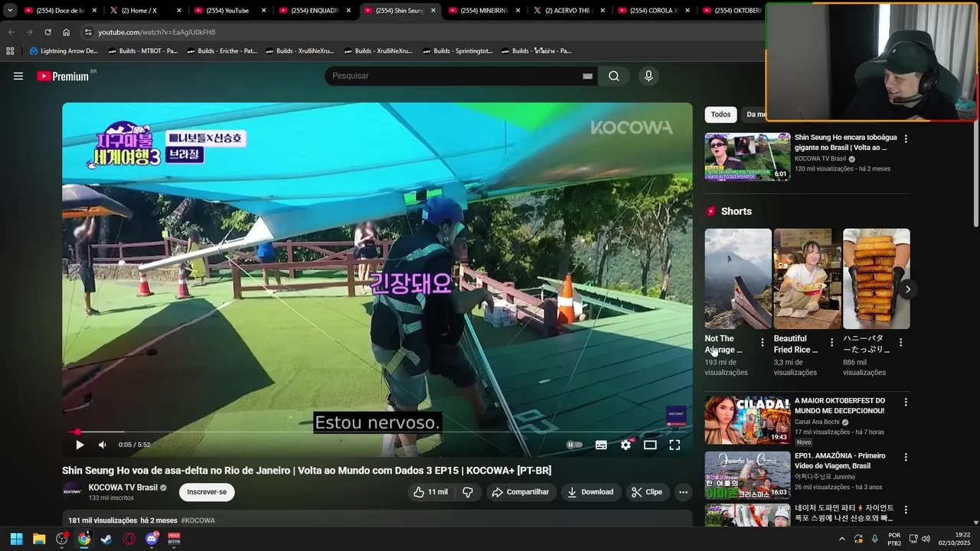This screenshot has width=980, height=551.
Task: Open video player settings gear
Action: (626, 445)
